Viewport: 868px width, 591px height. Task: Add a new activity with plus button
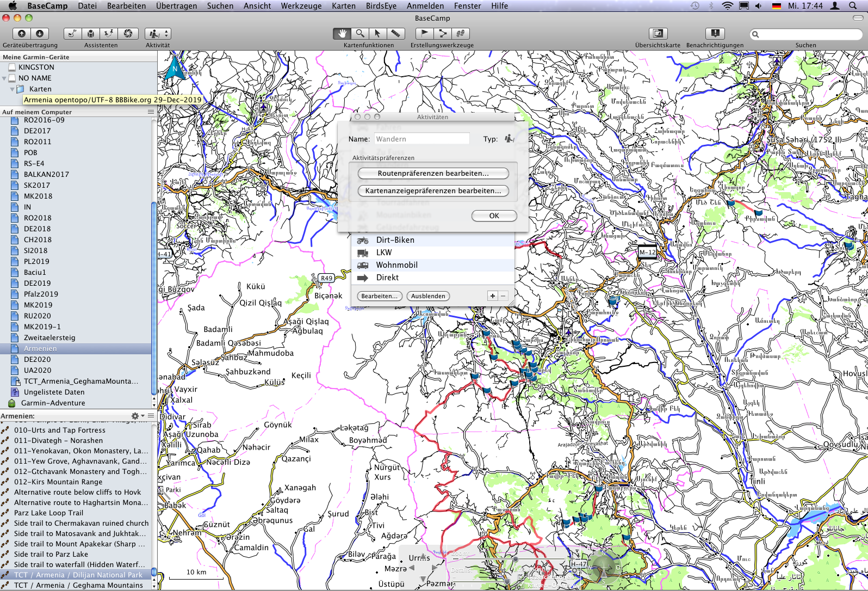[x=493, y=296]
